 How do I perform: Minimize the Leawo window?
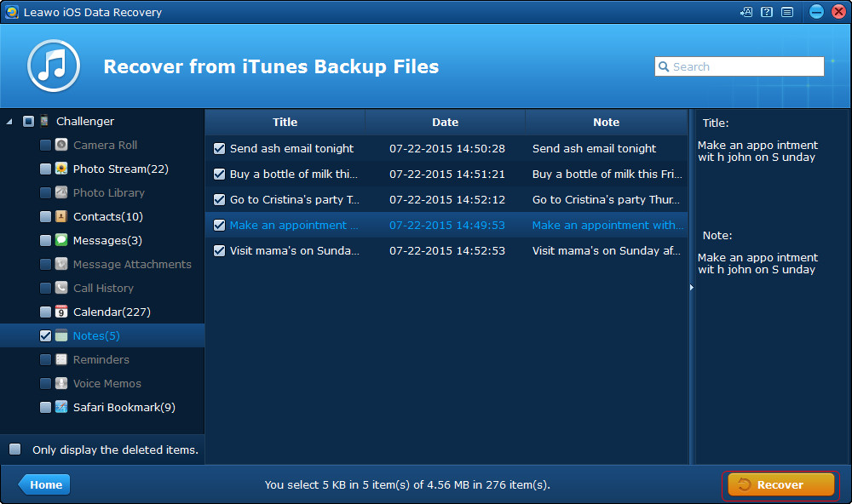click(816, 12)
